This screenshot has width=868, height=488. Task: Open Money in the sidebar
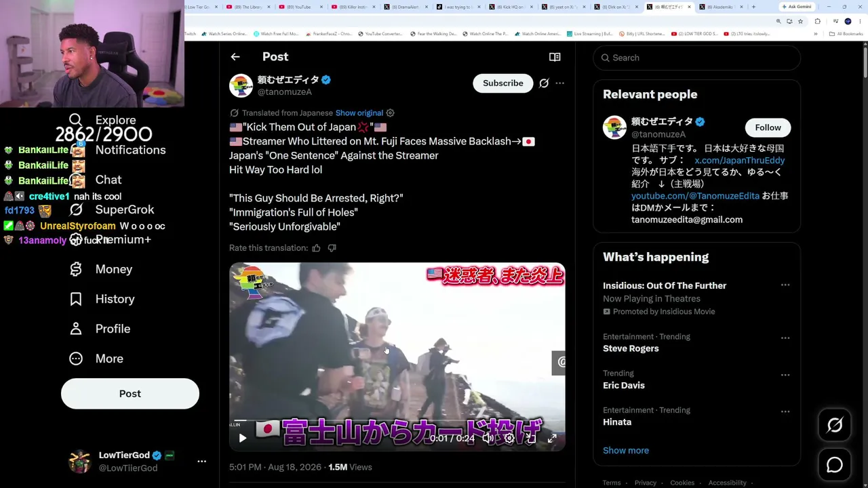point(102,269)
